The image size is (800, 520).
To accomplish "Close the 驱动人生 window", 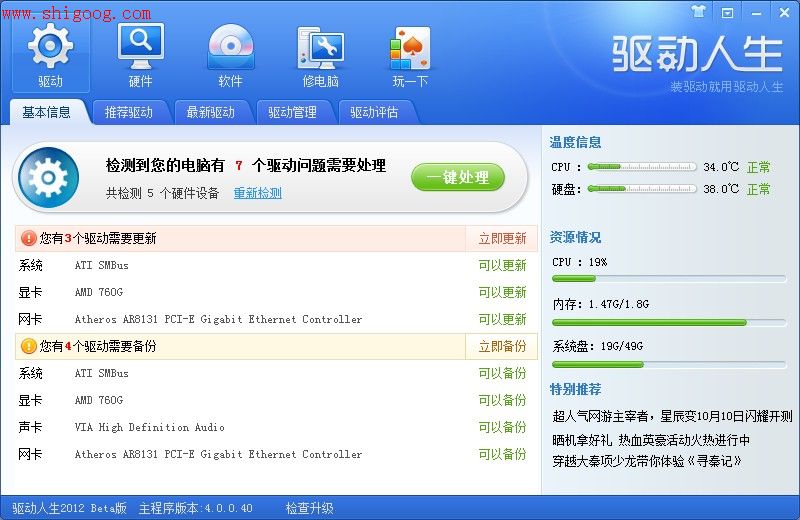I will (784, 13).
